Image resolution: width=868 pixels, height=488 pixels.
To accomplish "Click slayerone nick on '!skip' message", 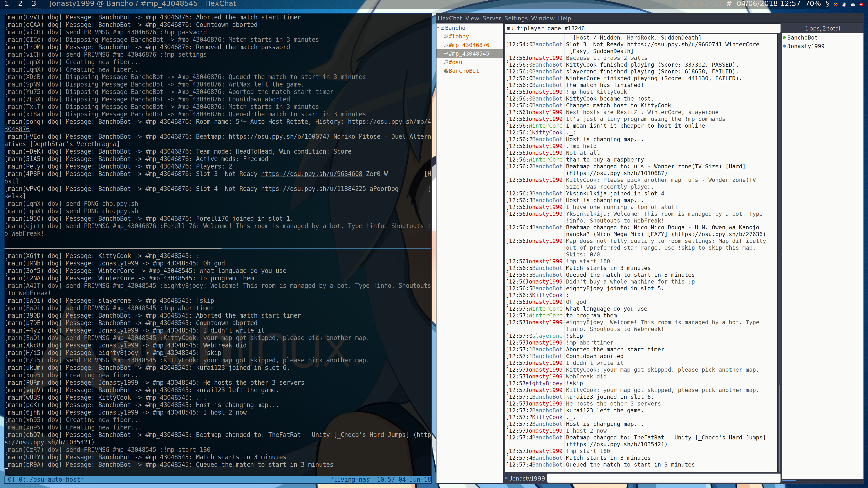I will click(547, 336).
